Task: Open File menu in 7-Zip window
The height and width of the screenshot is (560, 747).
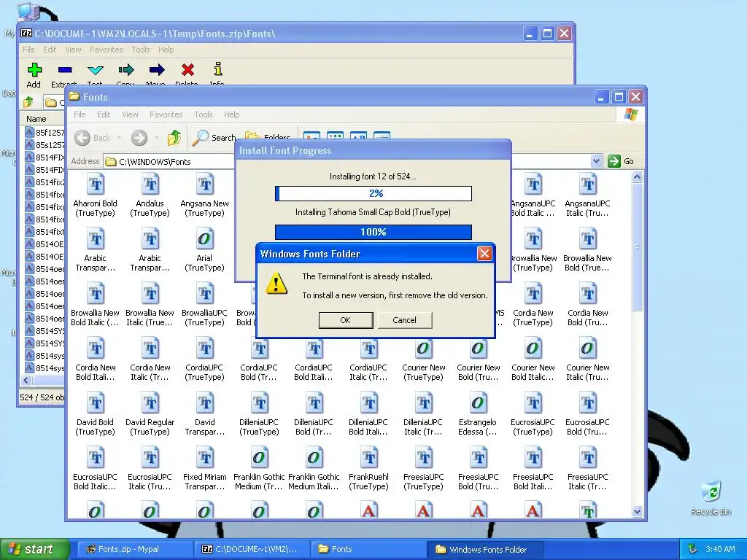Action: coord(28,50)
